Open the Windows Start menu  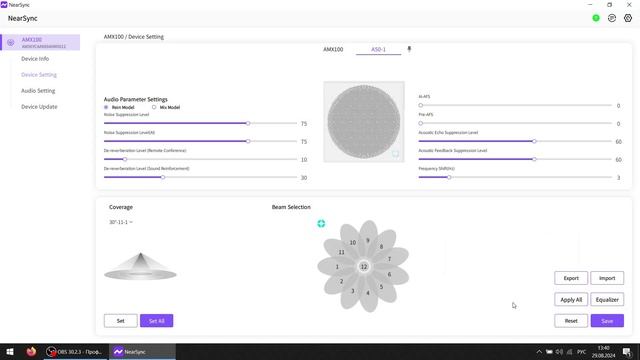[10, 351]
